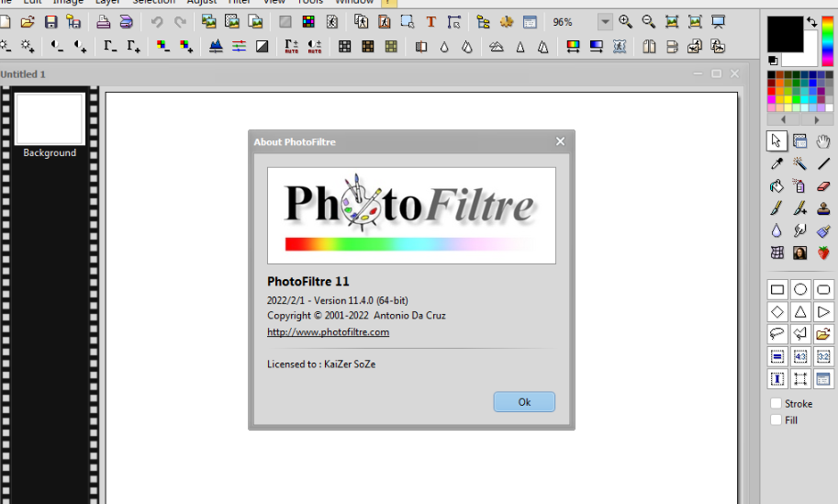This screenshot has height=504, width=838.
Task: Click the Zoom in magnifier icon
Action: click(625, 22)
